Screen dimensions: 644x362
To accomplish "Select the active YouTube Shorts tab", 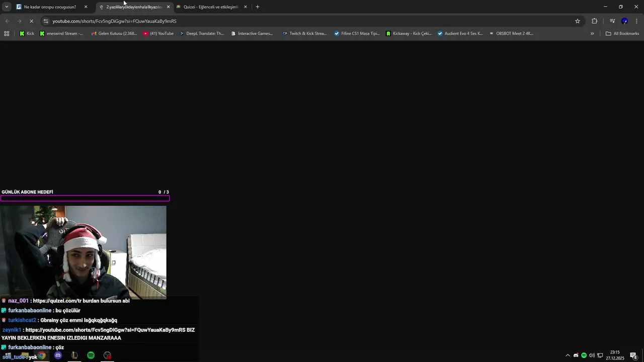I will click(134, 7).
